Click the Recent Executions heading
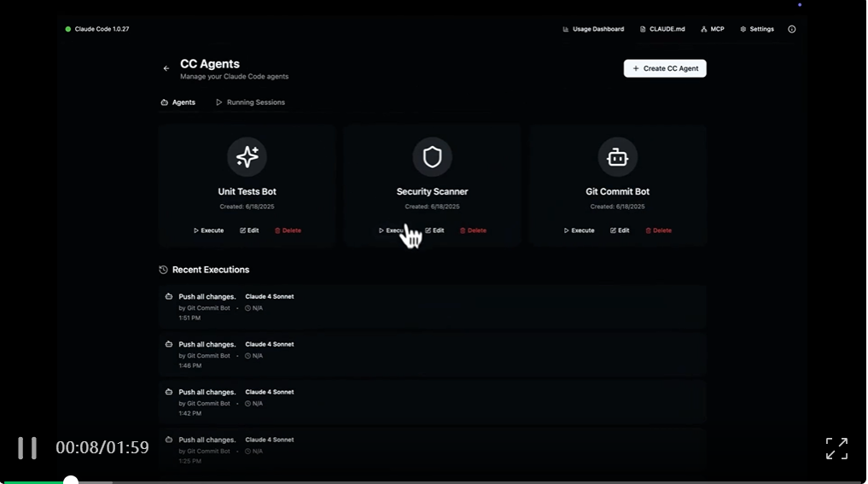This screenshot has width=868, height=484. 211,270
